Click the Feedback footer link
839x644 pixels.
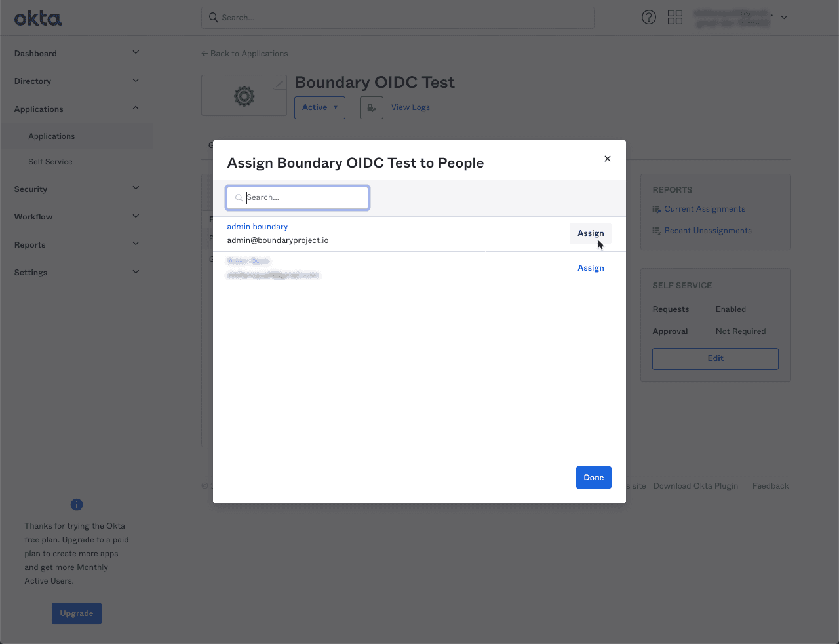click(770, 486)
